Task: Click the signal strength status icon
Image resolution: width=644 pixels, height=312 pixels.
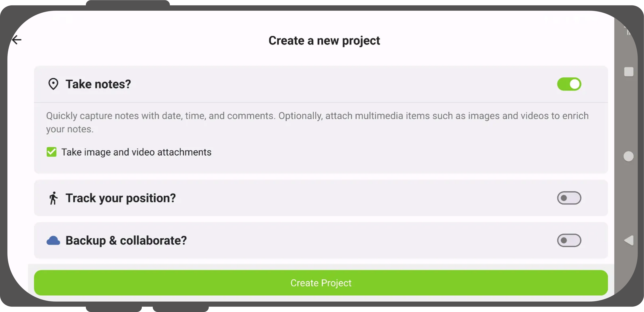Action: click(628, 31)
